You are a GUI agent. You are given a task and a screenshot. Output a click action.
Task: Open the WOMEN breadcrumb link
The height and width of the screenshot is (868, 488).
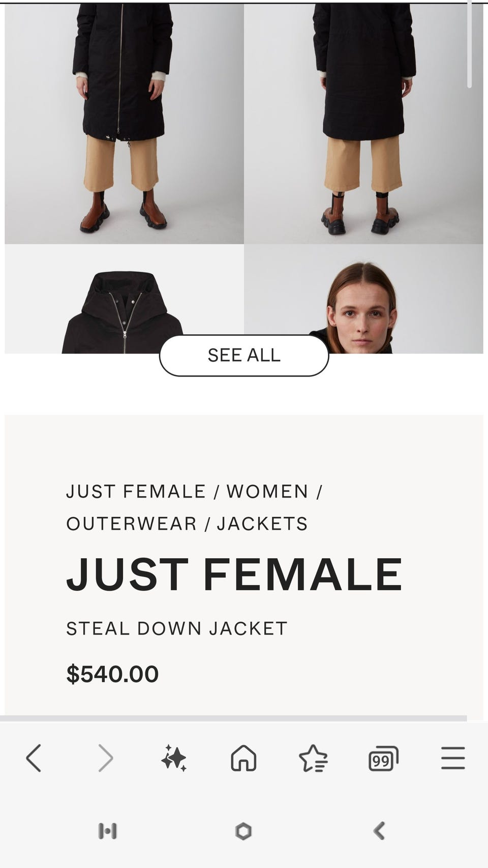click(267, 491)
